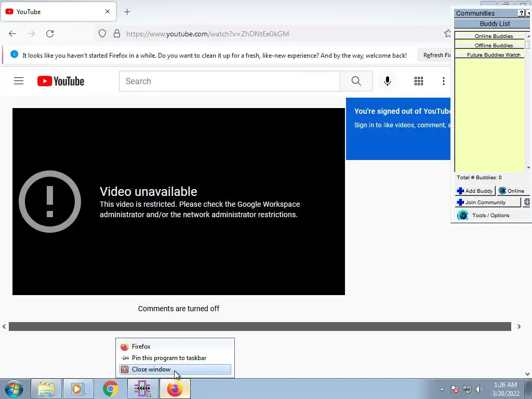Select Close window in the jump list
Viewport: 532px width, 399px height.
point(175,369)
